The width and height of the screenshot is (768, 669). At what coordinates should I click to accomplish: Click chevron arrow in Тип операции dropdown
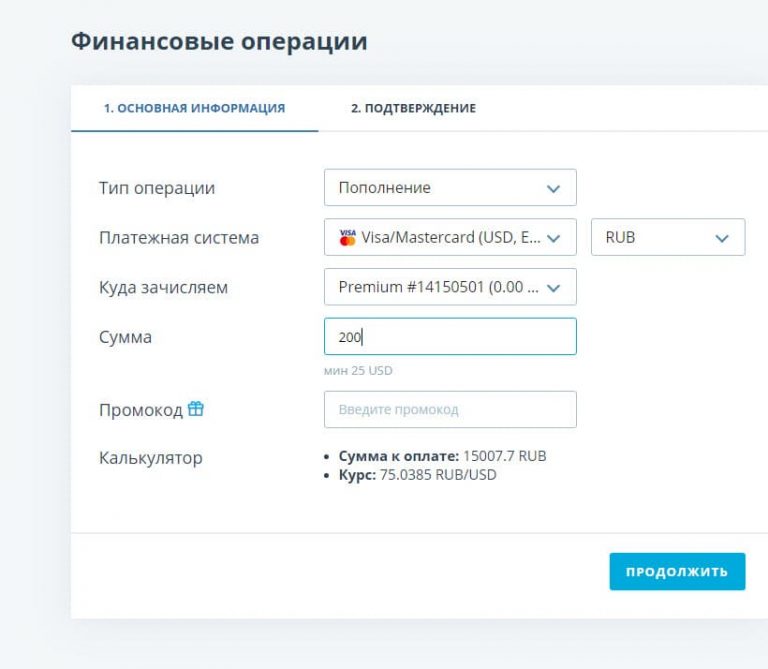(x=554, y=188)
